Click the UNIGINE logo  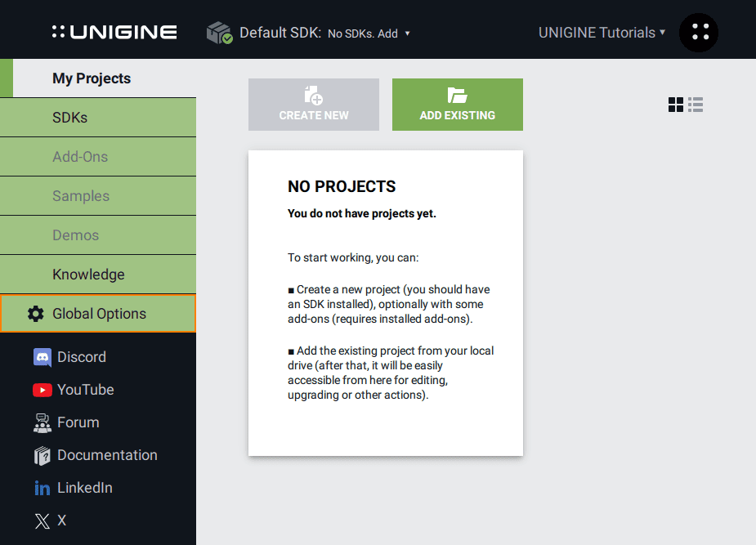(x=114, y=31)
